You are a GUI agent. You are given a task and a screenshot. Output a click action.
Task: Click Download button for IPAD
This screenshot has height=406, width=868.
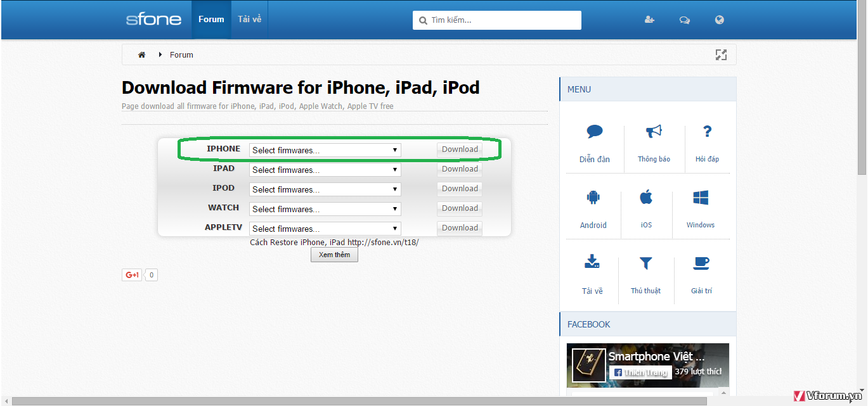(460, 169)
